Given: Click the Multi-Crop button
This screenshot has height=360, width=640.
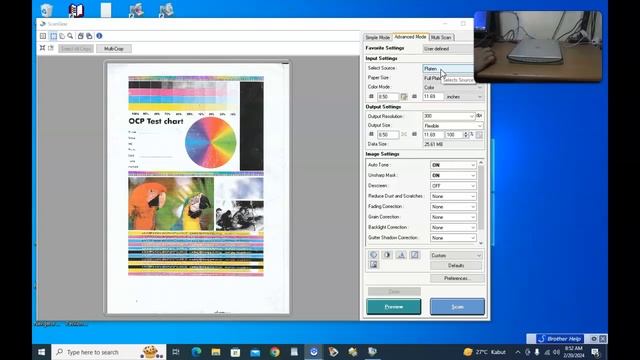Looking at the screenshot, I should click(114, 49).
